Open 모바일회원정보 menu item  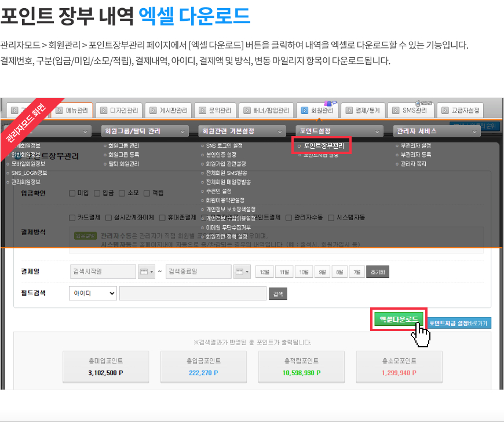[x=28, y=164]
